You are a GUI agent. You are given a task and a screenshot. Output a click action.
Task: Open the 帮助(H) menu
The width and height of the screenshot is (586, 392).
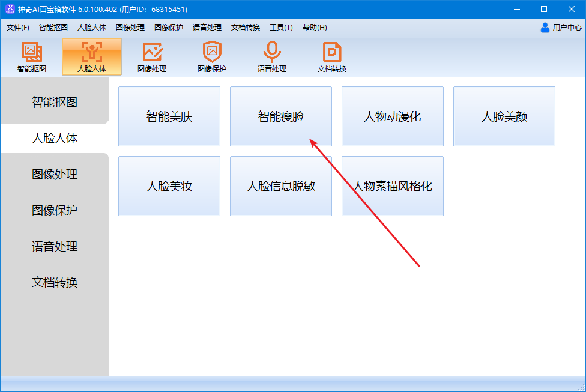[315, 27]
